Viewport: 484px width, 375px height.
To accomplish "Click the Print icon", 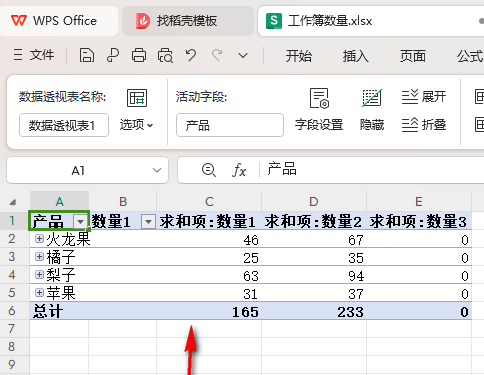I will point(139,55).
